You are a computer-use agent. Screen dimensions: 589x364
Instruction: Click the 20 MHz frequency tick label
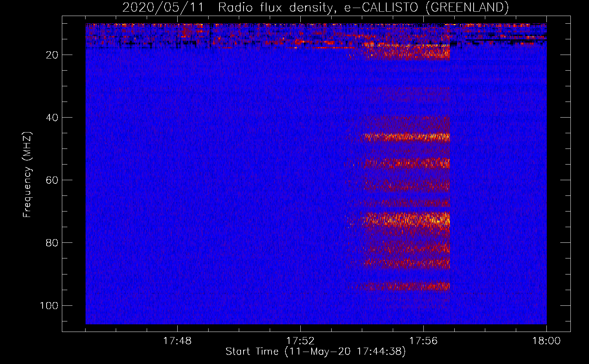[x=52, y=55]
